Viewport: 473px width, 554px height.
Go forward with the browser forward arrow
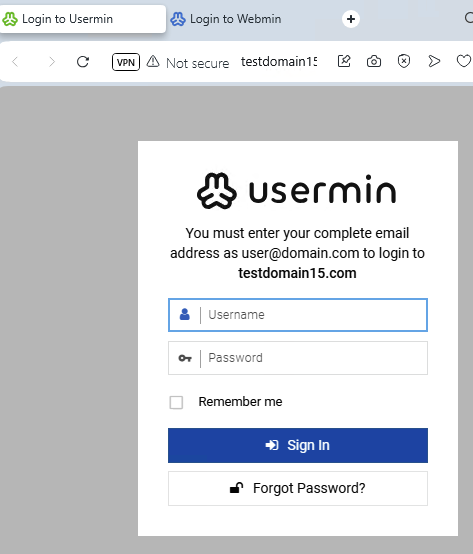[52, 62]
